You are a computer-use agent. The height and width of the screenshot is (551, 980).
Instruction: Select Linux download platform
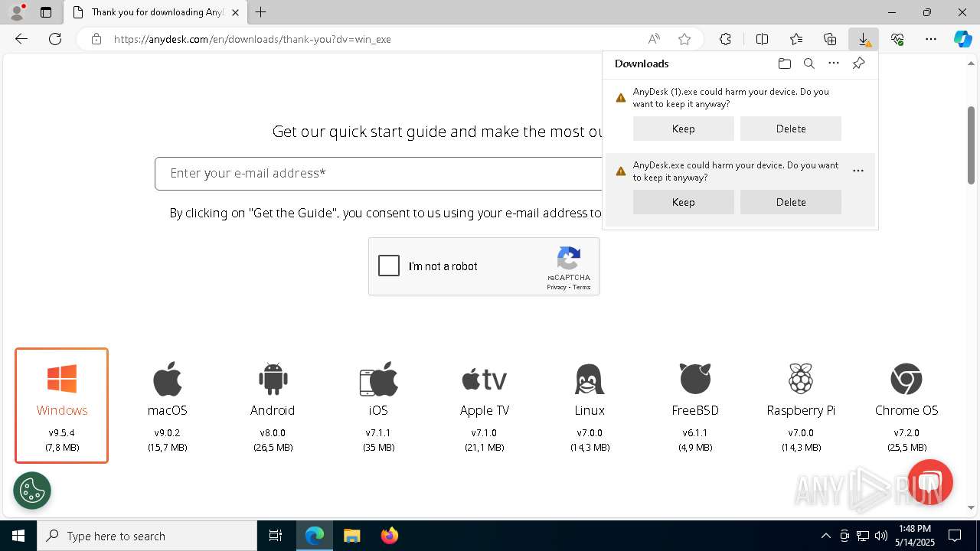coord(590,406)
